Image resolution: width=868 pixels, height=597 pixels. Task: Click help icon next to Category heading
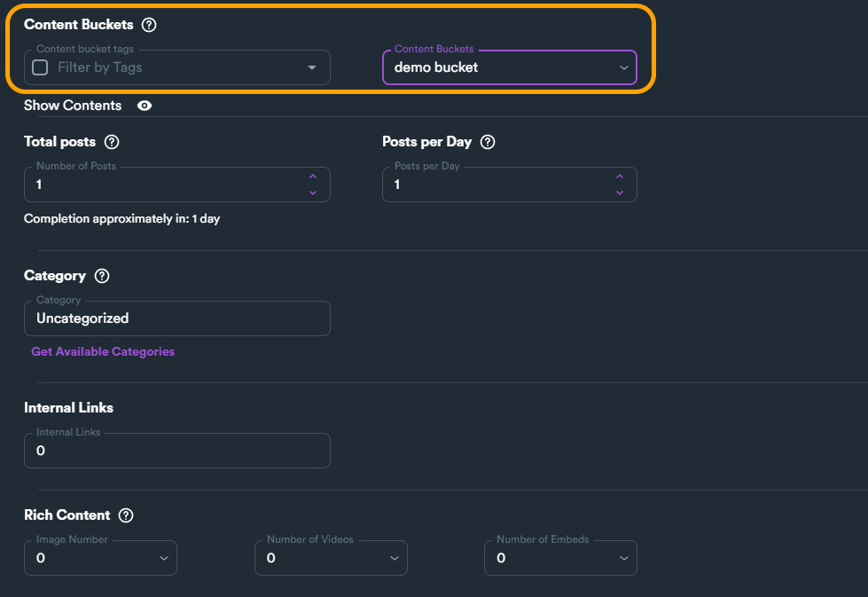102,276
